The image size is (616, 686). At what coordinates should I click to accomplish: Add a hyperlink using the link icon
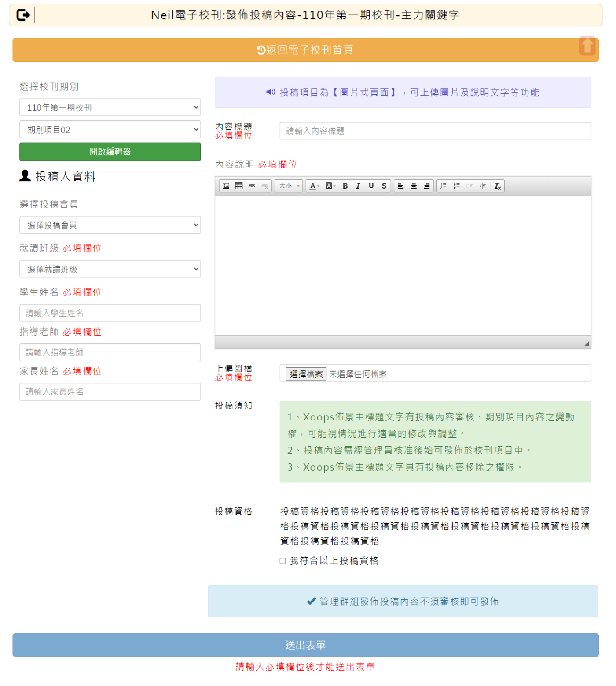point(252,186)
